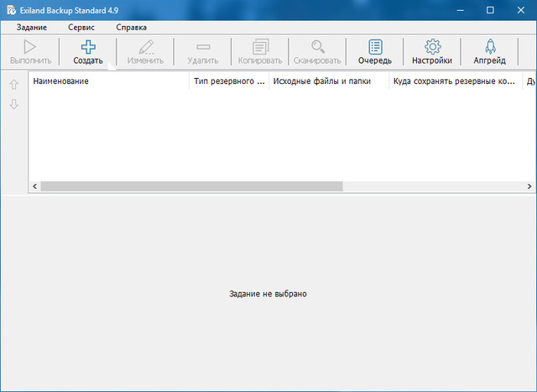Image resolution: width=537 pixels, height=392 pixels.
Task: Move task down with down arrow
Action: [13, 104]
